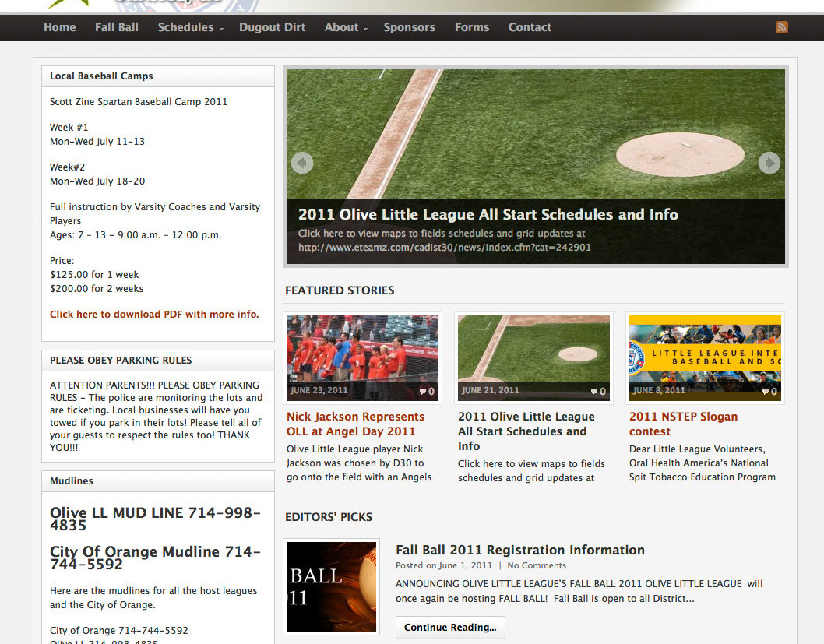Click the JUNE 21, 2011 date label
Screen dimensions: 824x644
click(491, 390)
